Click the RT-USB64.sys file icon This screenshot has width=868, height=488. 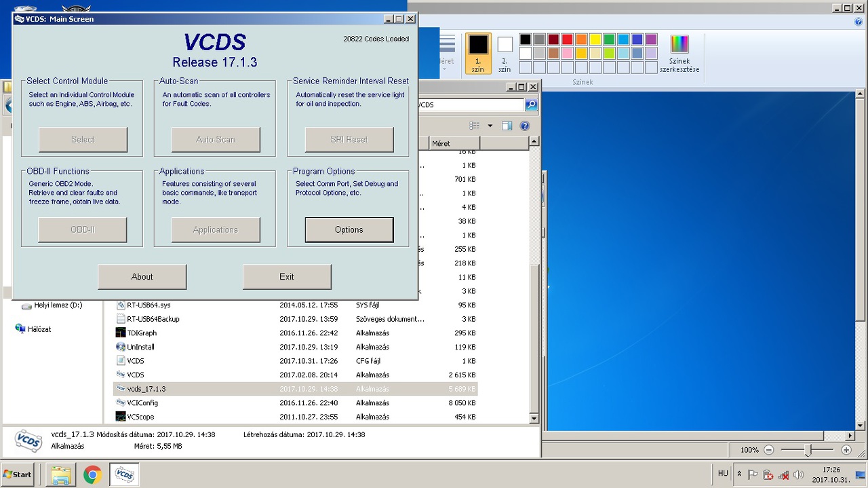(121, 305)
